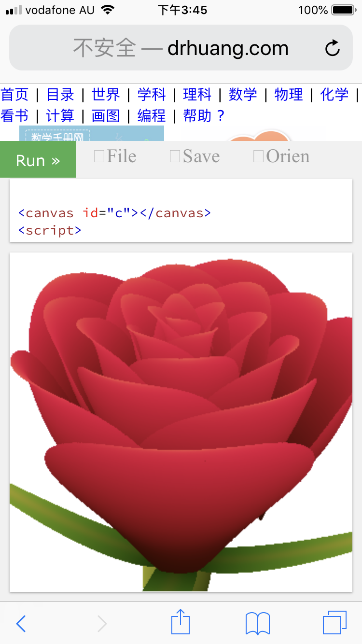Open the 首页 home link

15,95
